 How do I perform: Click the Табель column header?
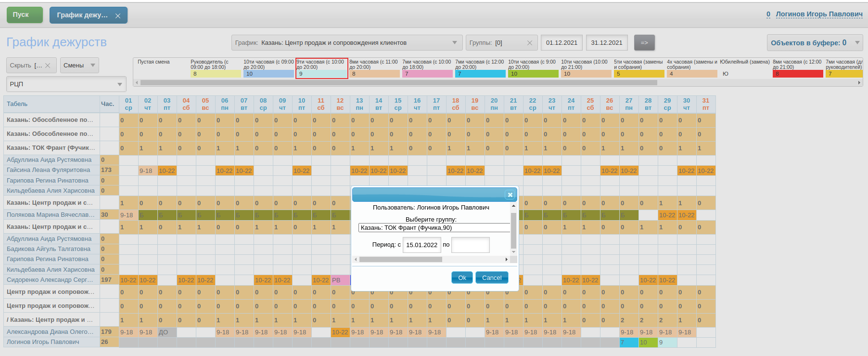pyautogui.click(x=51, y=104)
